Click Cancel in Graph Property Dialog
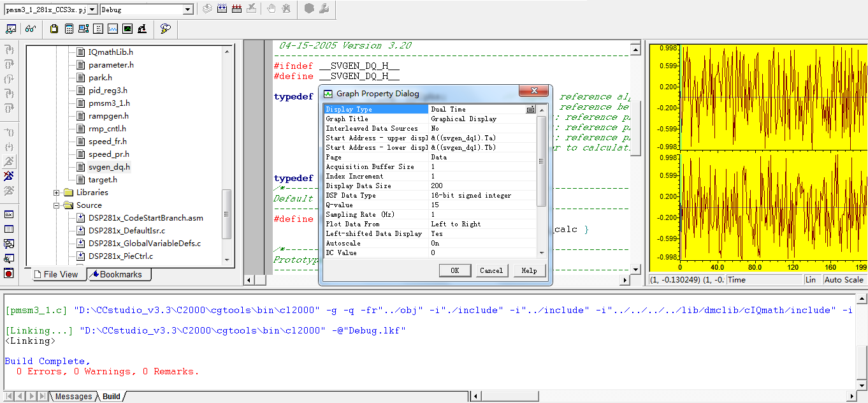This screenshot has height=403, width=868. (x=491, y=270)
